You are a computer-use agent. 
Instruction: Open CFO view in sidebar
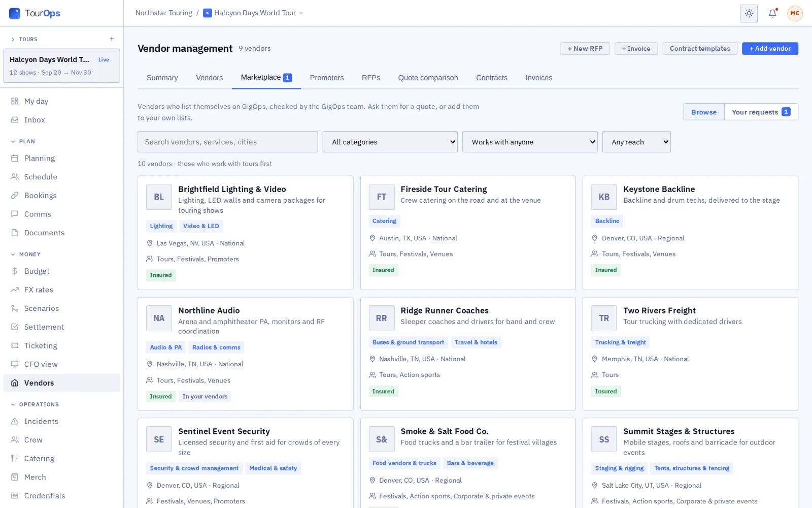coord(62,364)
